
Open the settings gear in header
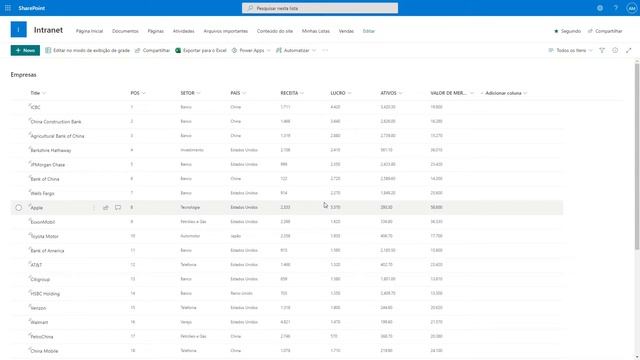600,8
